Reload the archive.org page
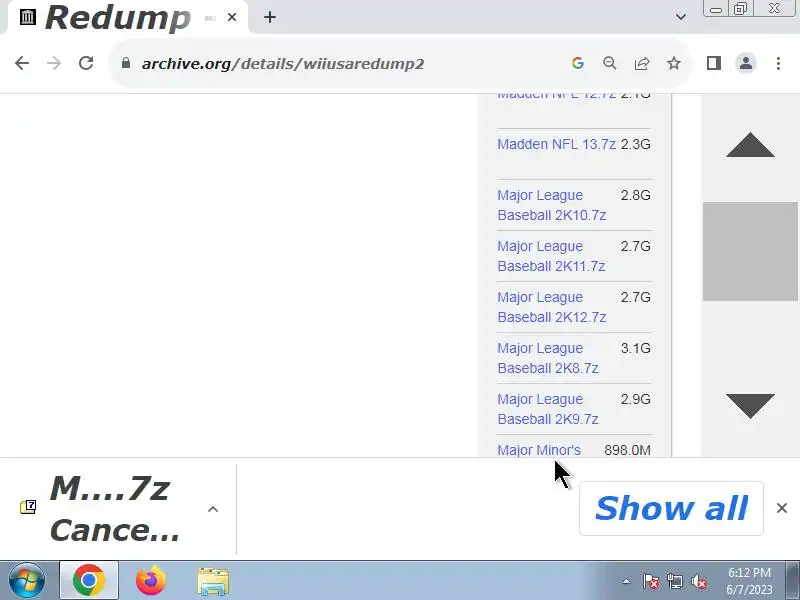 click(x=86, y=63)
